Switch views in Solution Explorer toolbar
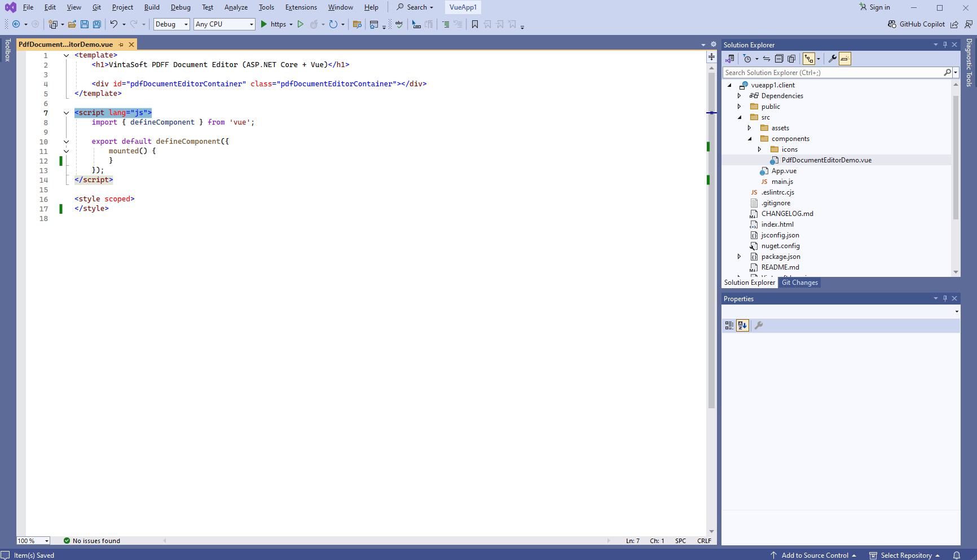Screen dimensions: 977x560 coord(730,59)
